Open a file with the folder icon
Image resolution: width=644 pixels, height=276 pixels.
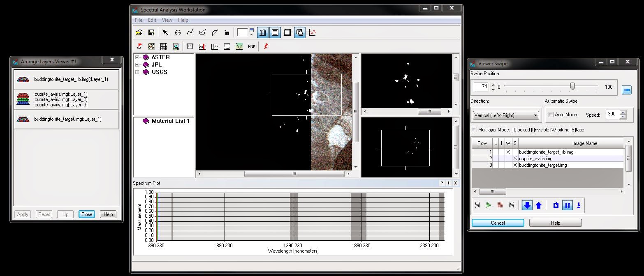coord(139,32)
